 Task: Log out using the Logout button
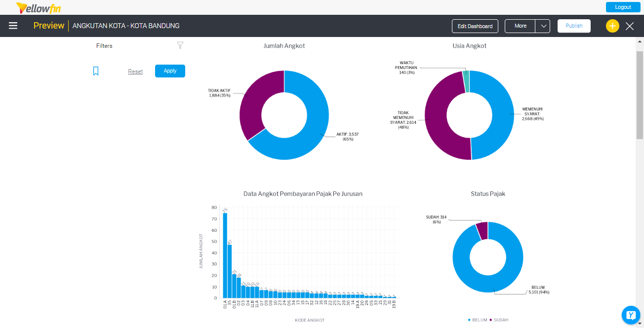click(623, 7)
